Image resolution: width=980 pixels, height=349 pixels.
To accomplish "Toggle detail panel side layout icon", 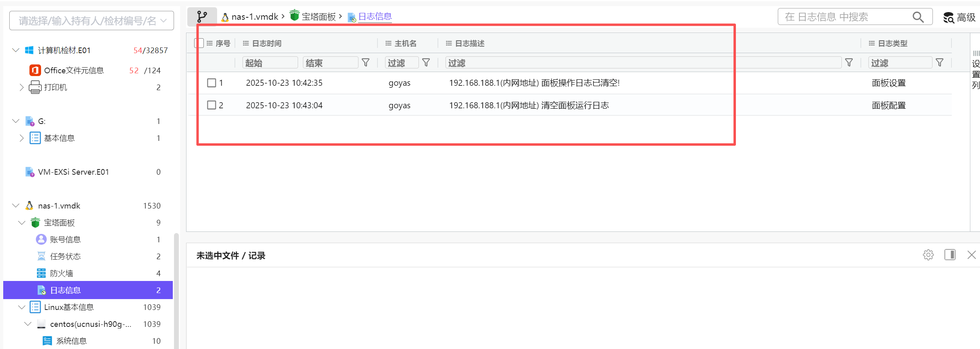I will [x=950, y=255].
